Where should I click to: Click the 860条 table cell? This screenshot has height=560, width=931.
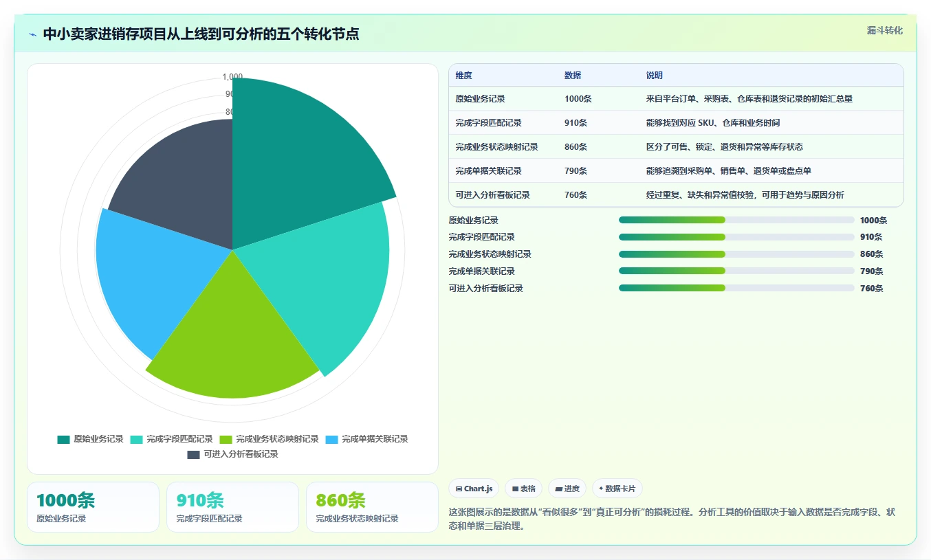click(x=576, y=147)
